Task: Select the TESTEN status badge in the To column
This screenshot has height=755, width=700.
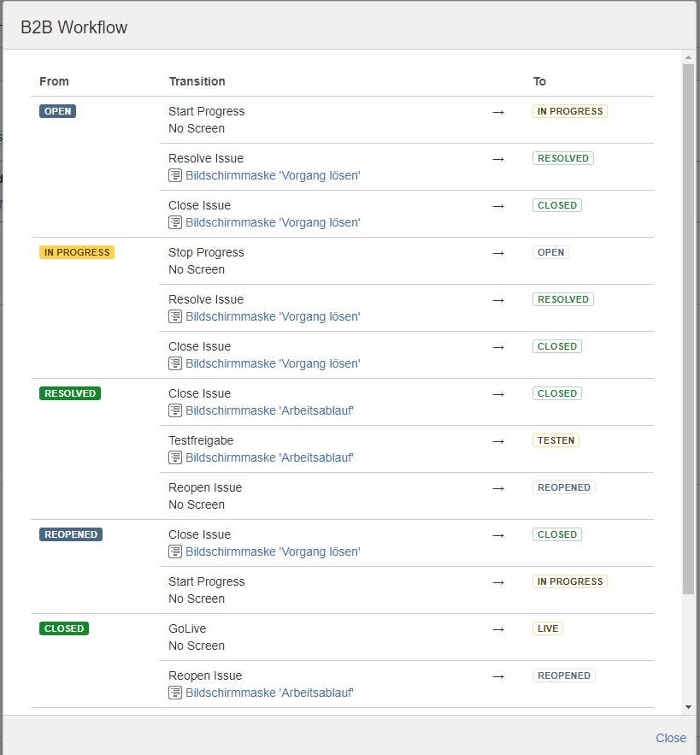Action: click(x=556, y=439)
